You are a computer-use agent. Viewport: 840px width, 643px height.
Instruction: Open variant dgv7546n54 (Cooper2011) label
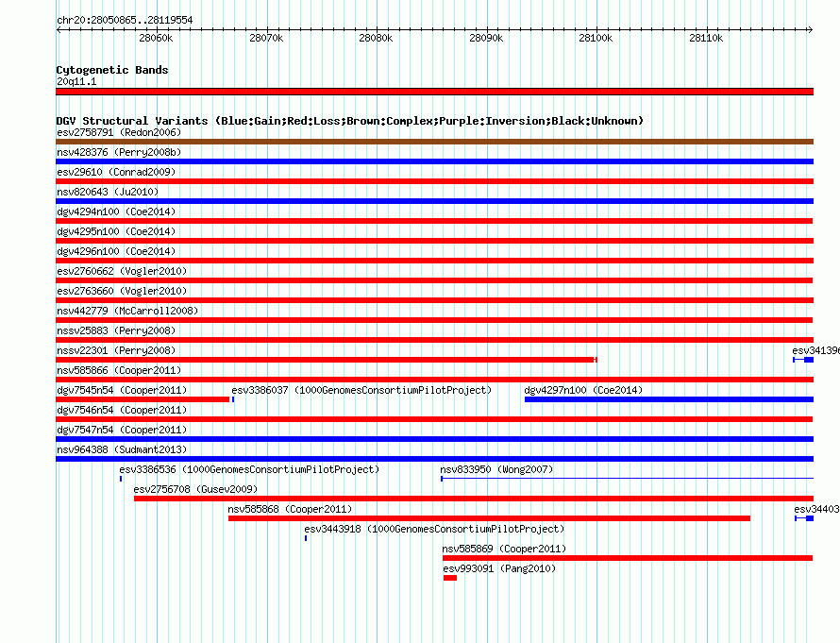[122, 410]
